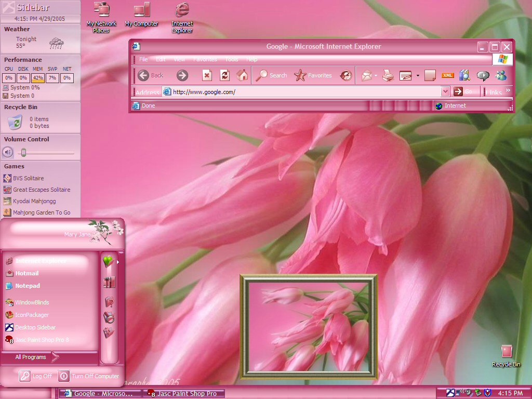Open the Mail button dropdown arrow
The height and width of the screenshot is (399, 532).
[x=376, y=76]
